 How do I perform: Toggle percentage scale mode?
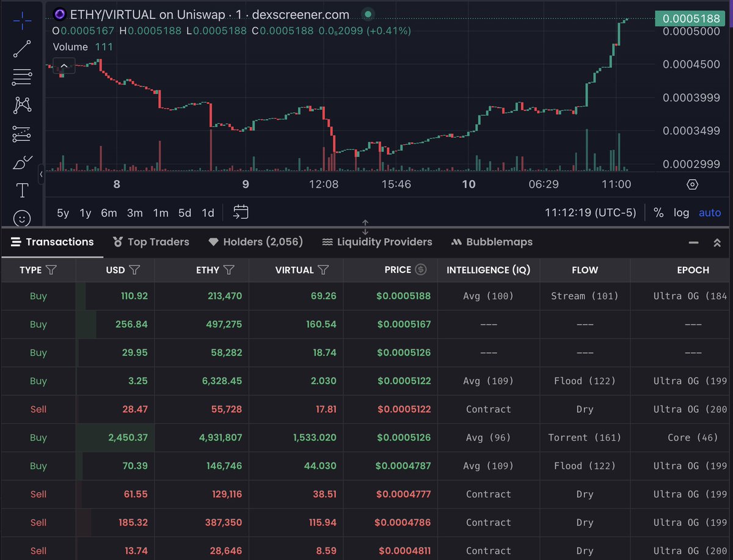pyautogui.click(x=658, y=213)
